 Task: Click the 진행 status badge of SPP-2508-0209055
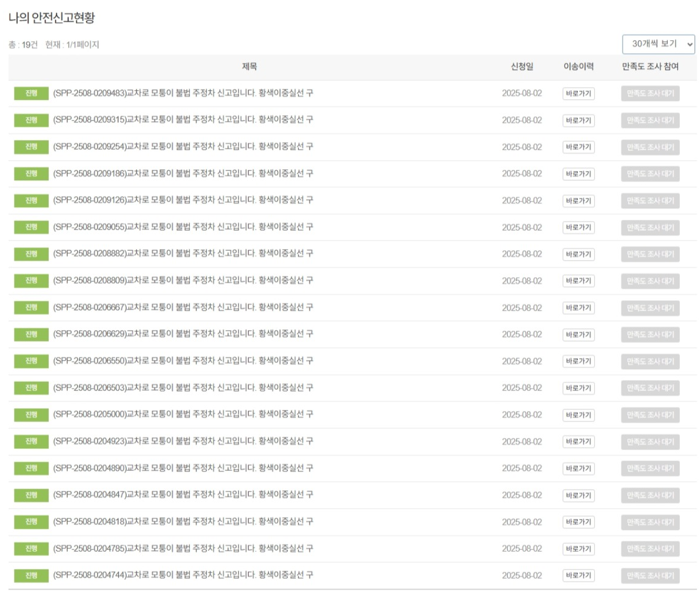point(31,227)
